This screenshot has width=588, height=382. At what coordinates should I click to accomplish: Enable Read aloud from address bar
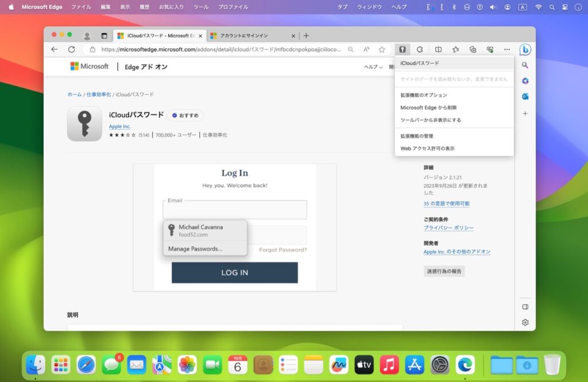(x=366, y=49)
